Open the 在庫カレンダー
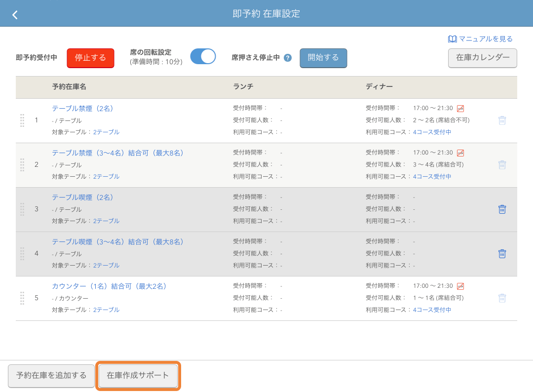533x392 pixels. [482, 58]
